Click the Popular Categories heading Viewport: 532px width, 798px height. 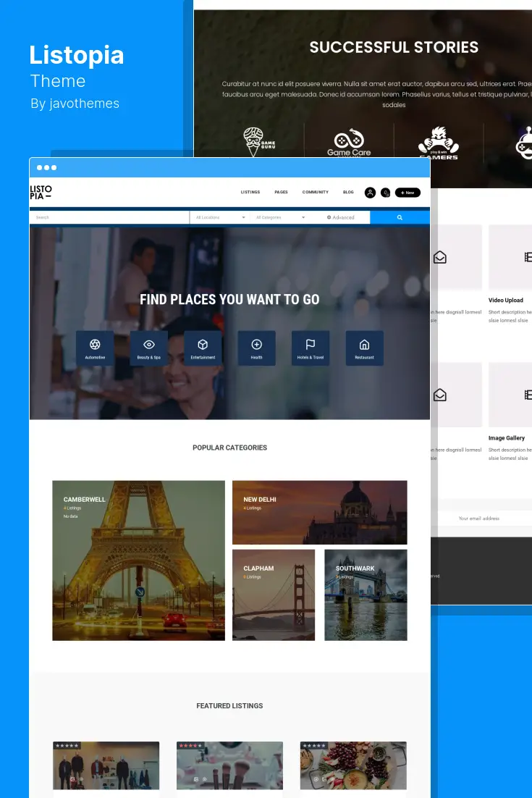(x=230, y=448)
